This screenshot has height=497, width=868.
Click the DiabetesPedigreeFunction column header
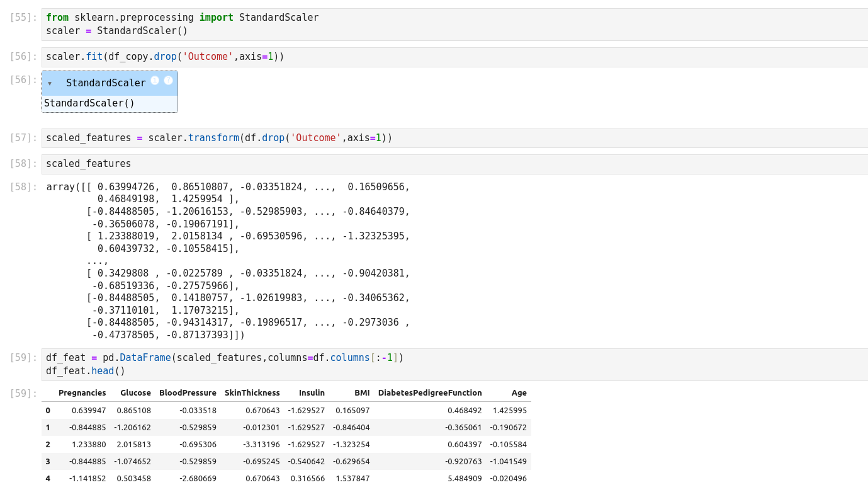coord(430,393)
